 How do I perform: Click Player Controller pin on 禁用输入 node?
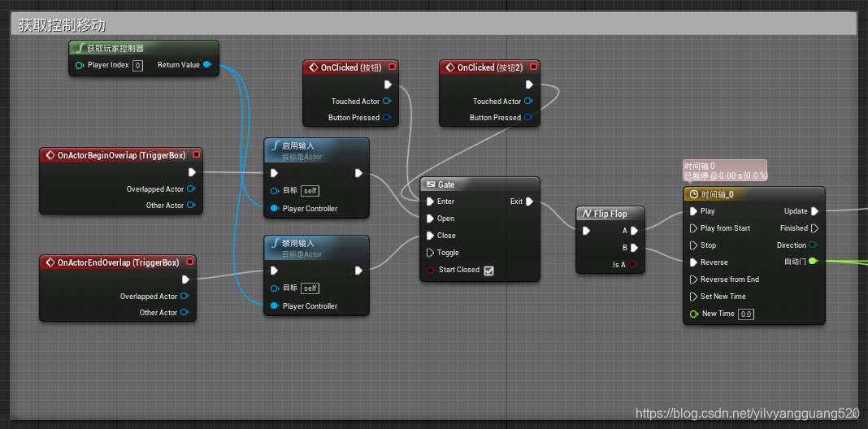pyautogui.click(x=275, y=305)
